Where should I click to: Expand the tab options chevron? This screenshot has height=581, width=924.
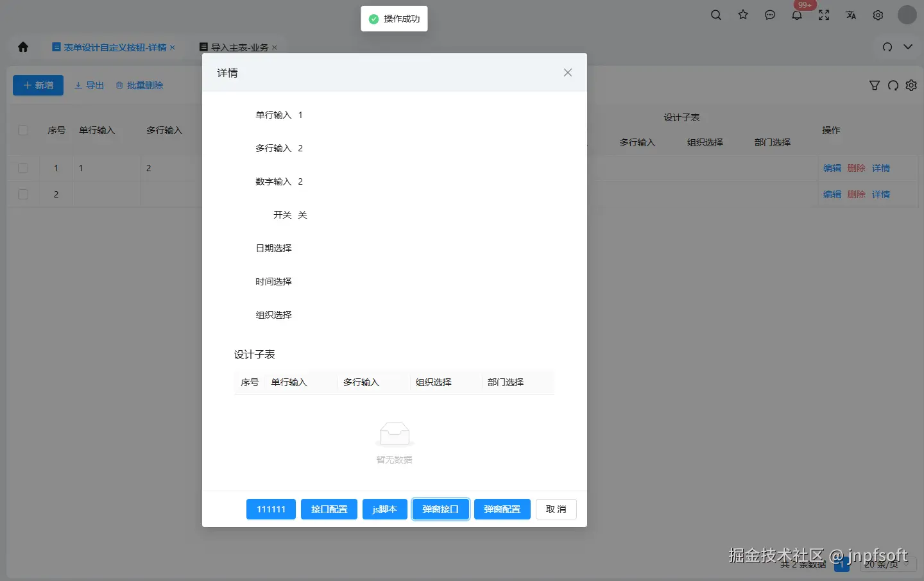tap(908, 47)
